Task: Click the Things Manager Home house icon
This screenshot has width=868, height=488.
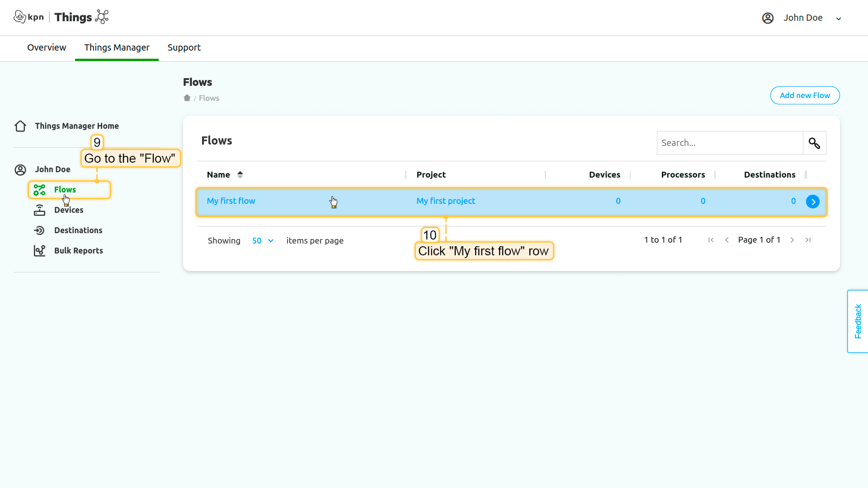Action: (20, 126)
